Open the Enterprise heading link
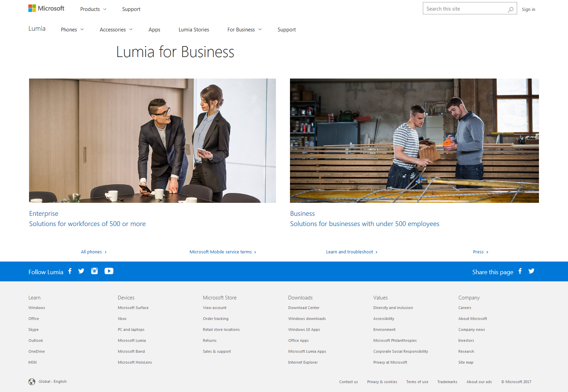This screenshot has width=568, height=392. coord(44,213)
